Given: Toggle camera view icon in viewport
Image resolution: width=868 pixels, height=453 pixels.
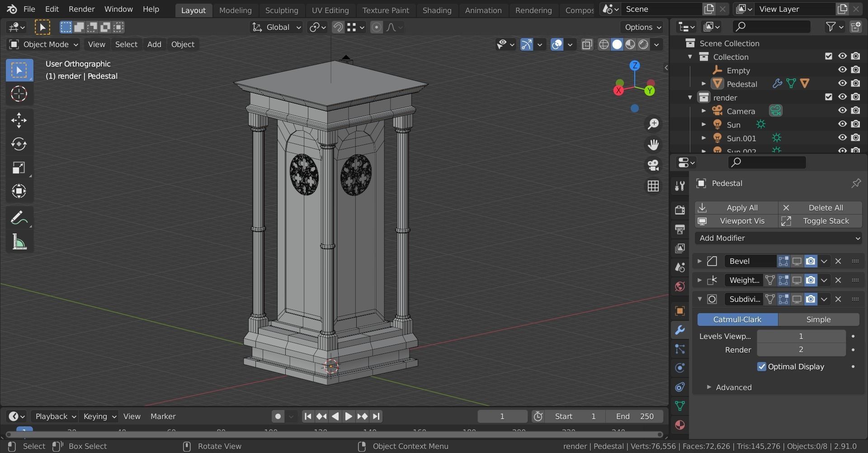Looking at the screenshot, I should point(653,165).
